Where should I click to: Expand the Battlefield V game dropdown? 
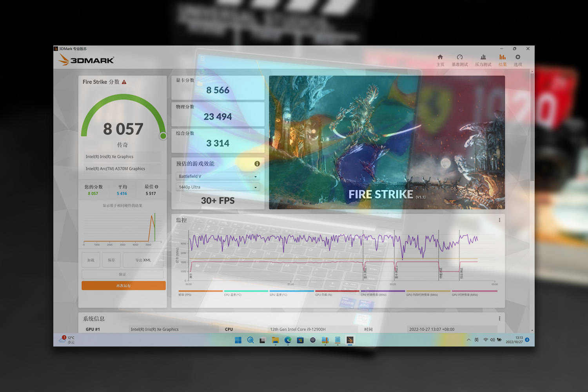(x=218, y=176)
